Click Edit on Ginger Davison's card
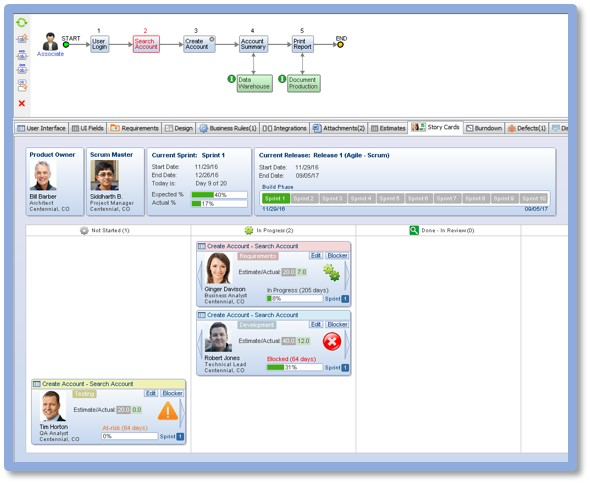Screen dimensions: 590x484 [316, 256]
